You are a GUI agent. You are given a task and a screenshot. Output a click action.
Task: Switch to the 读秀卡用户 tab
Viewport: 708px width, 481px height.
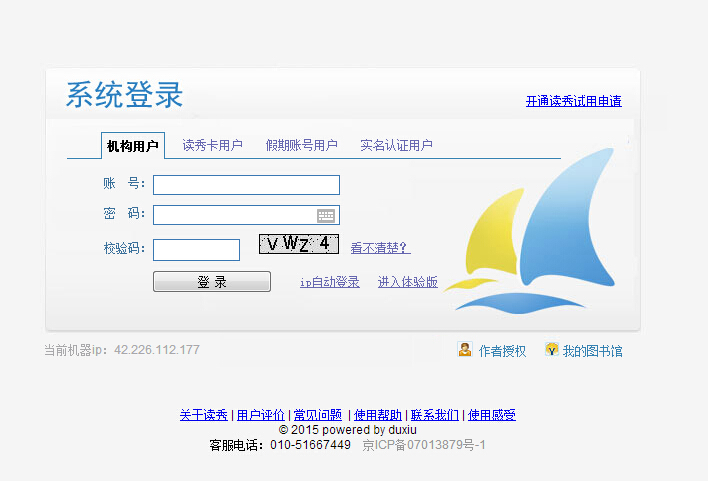click(212, 146)
